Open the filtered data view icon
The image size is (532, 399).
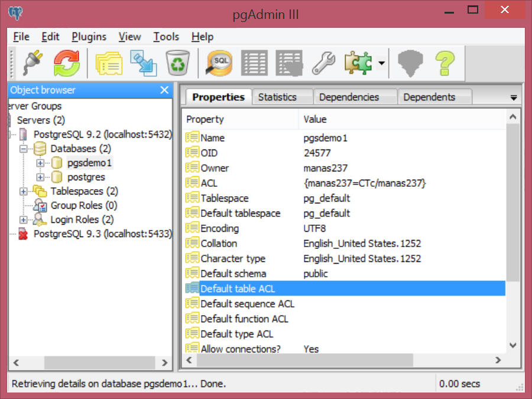tap(289, 63)
